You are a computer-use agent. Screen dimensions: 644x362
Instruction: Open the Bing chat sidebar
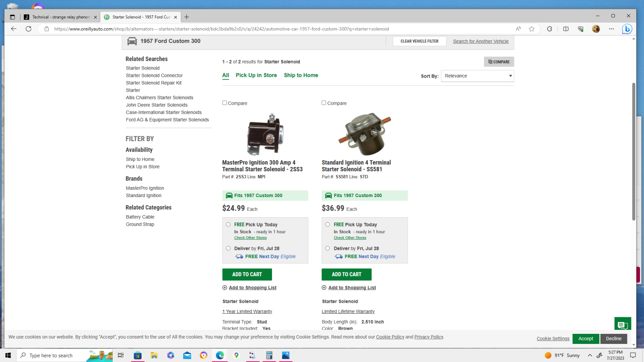click(627, 29)
